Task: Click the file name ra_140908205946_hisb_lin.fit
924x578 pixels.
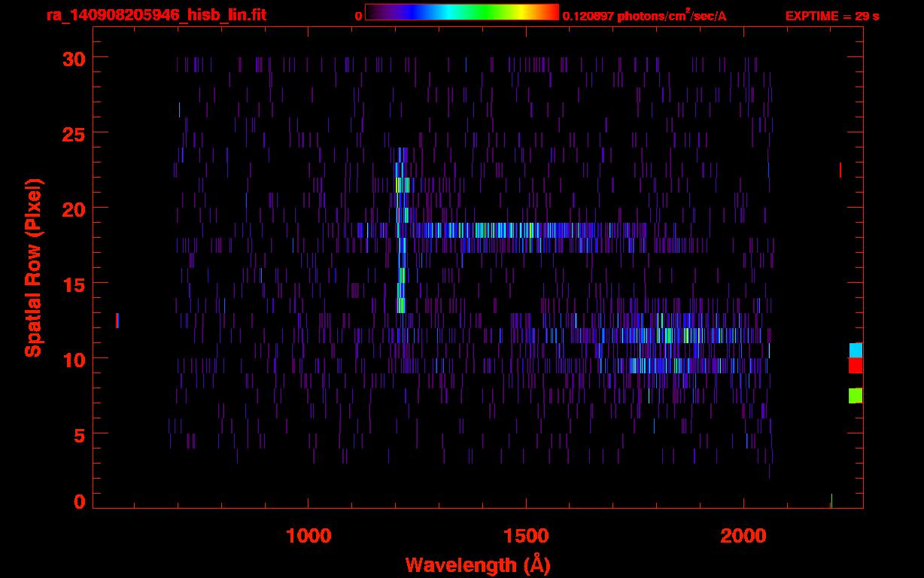Action: pyautogui.click(x=156, y=15)
